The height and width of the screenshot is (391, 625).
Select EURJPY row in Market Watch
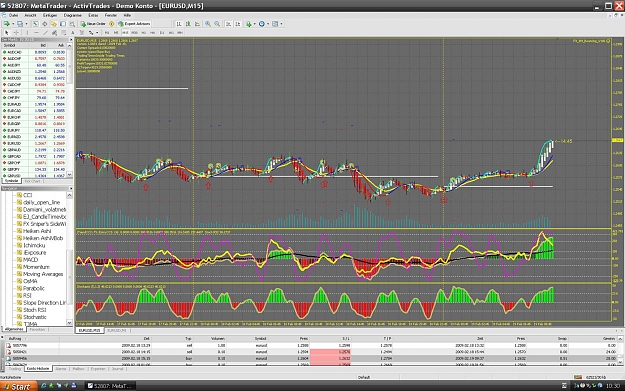[x=34, y=130]
